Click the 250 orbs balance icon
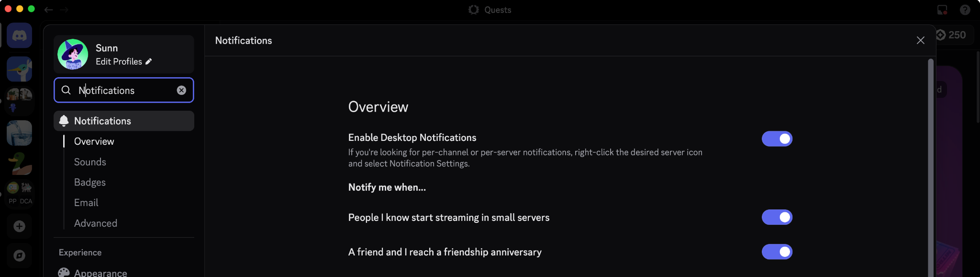The image size is (980, 277). click(x=941, y=35)
